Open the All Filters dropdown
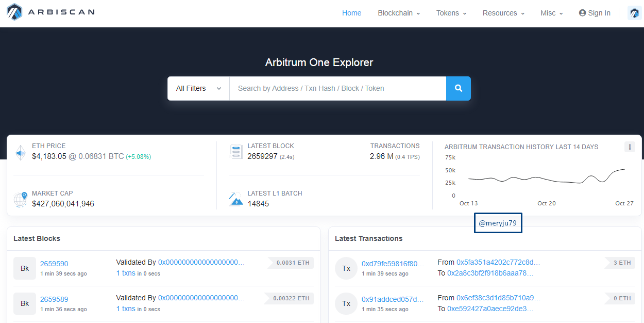The height and width of the screenshot is (323, 644). [198, 88]
